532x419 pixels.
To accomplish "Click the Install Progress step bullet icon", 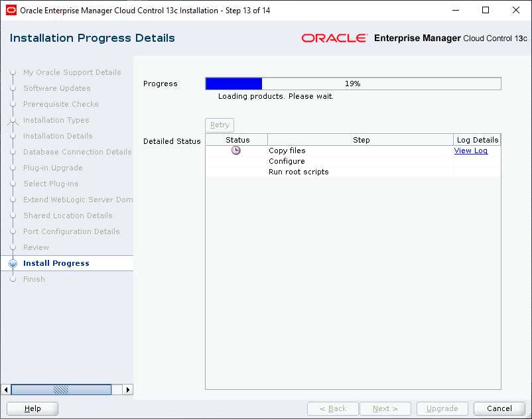I will coord(13,263).
